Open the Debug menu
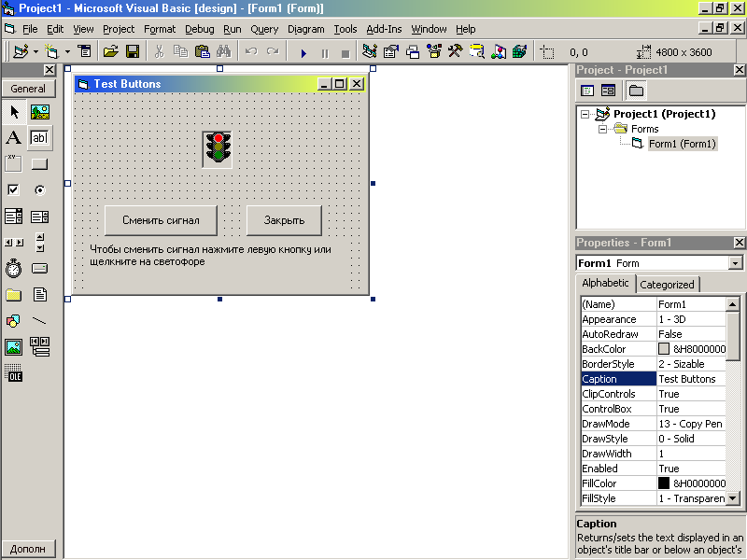Image resolution: width=747 pixels, height=560 pixels. 199,29
